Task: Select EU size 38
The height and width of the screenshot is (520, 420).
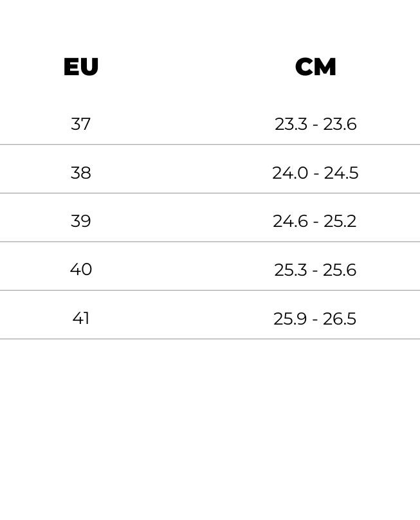Action: (80, 173)
